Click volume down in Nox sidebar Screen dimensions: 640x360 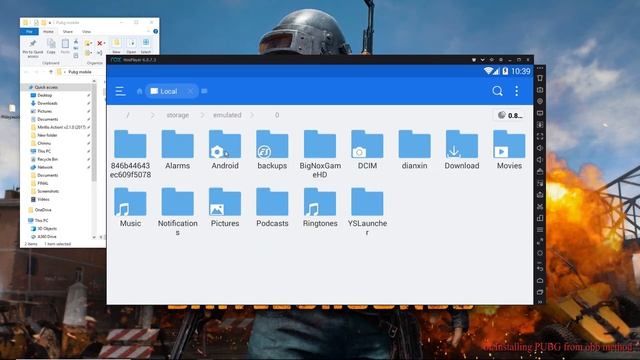click(540, 160)
